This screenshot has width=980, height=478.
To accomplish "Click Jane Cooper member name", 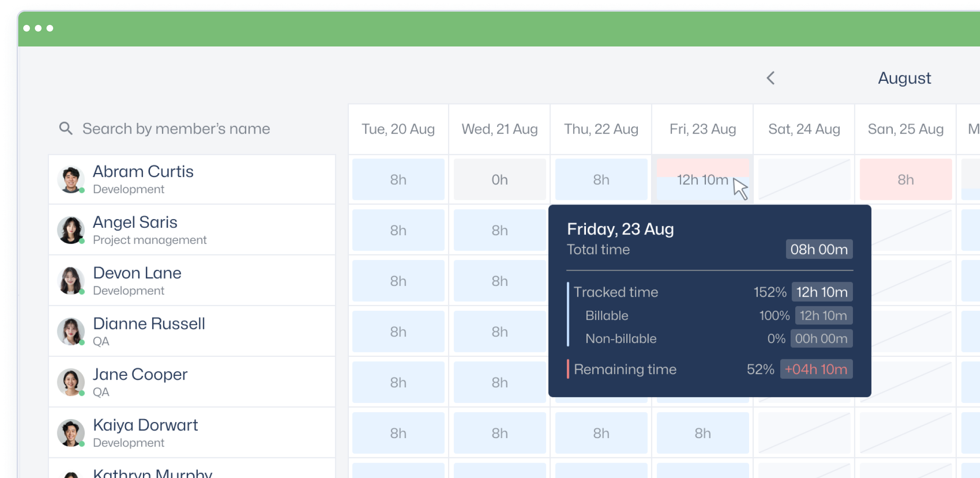I will [x=140, y=374].
